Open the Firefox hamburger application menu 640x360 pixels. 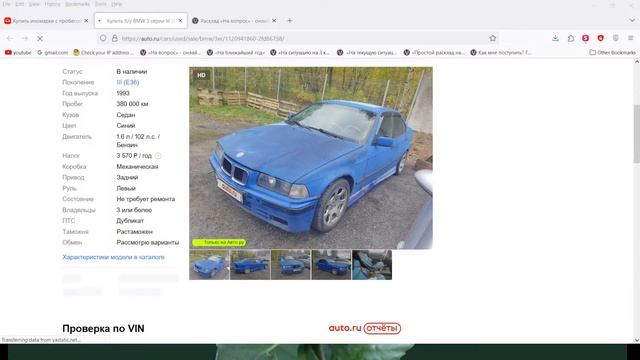click(631, 38)
